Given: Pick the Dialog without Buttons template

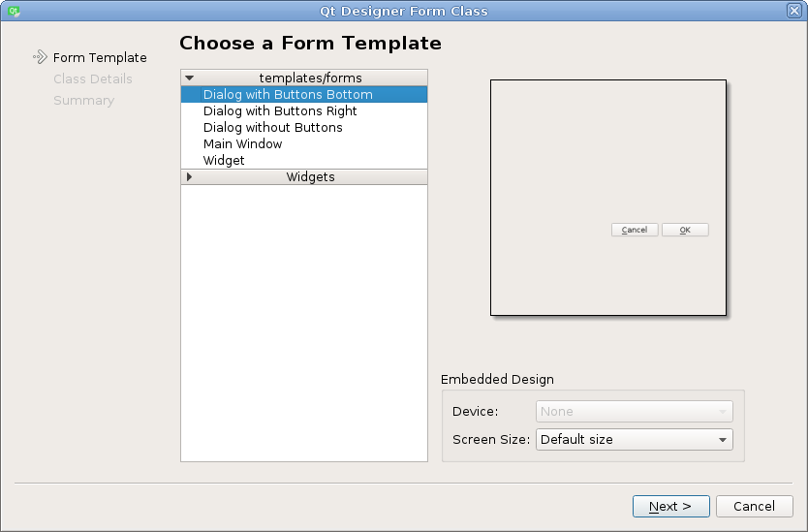Looking at the screenshot, I should (x=273, y=128).
